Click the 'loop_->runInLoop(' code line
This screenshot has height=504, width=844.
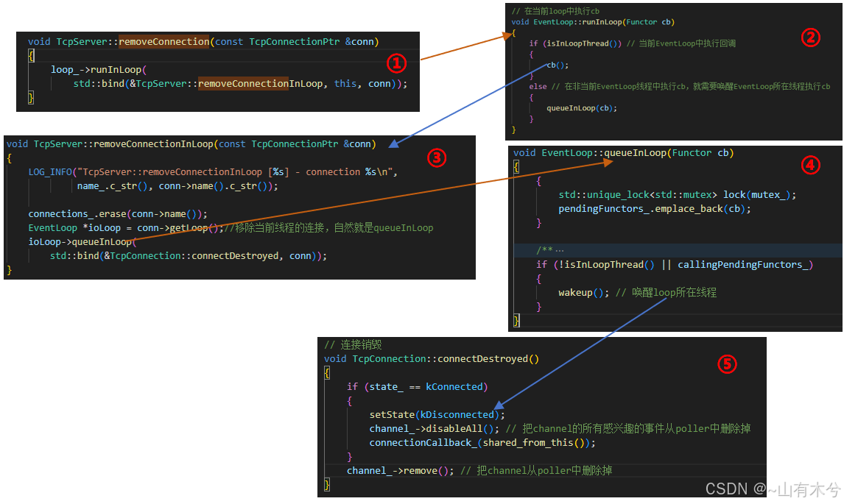[99, 70]
